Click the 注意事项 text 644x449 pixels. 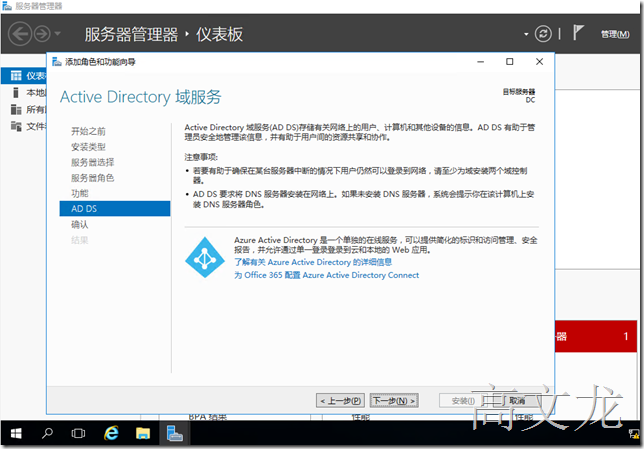201,157
